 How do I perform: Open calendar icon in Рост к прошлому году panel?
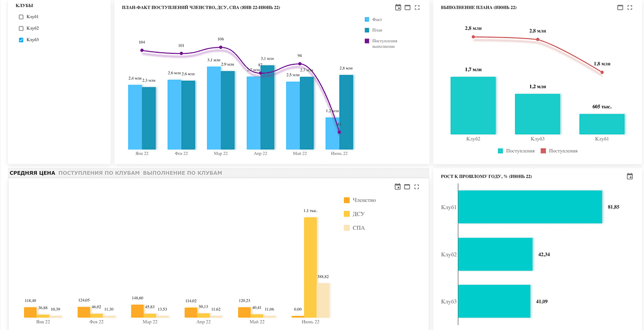630,177
